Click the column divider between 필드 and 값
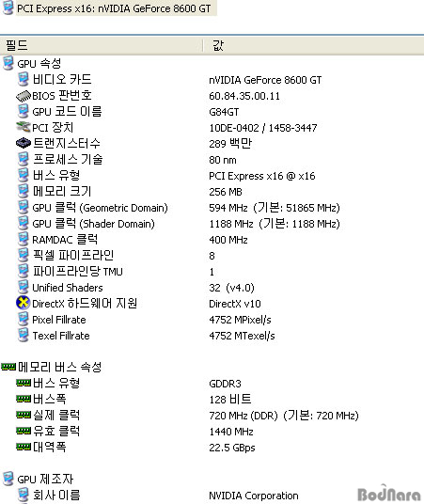 click(203, 45)
